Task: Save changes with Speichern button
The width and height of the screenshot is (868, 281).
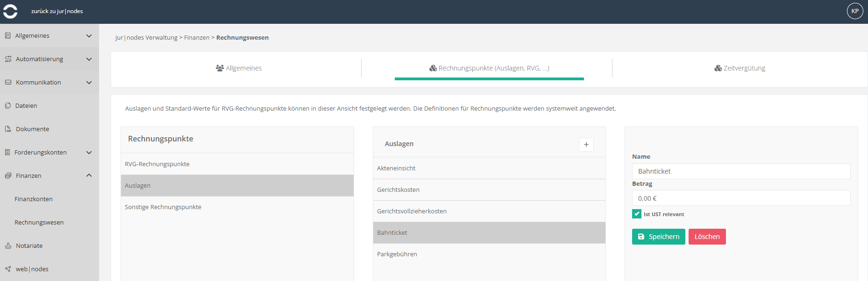Action: click(x=659, y=237)
